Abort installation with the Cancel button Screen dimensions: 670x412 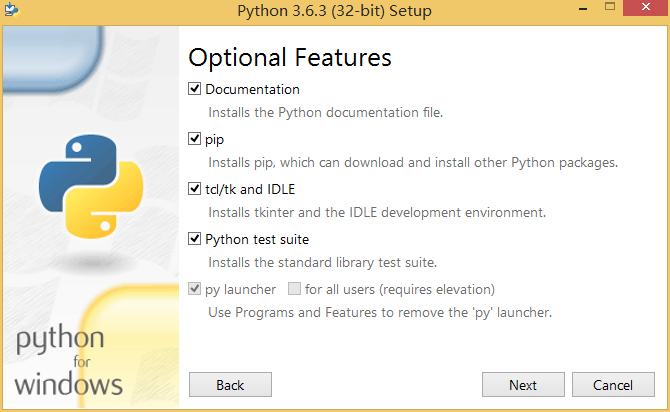point(613,385)
